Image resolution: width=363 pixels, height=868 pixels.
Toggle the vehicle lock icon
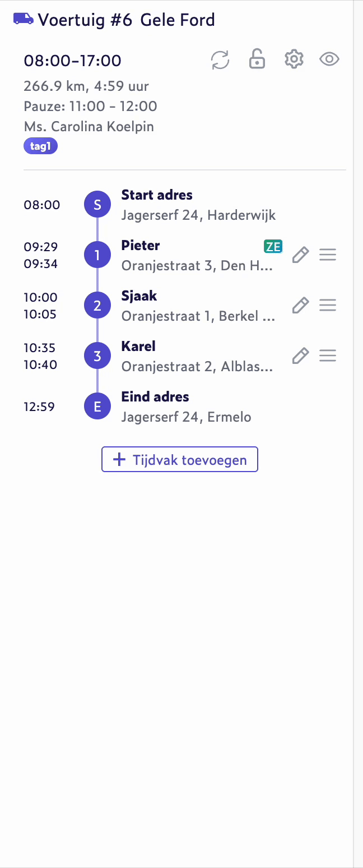click(257, 59)
